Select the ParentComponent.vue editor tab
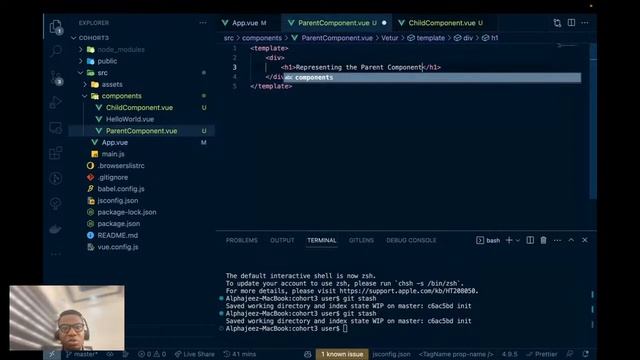640x360 pixels. [x=336, y=23]
